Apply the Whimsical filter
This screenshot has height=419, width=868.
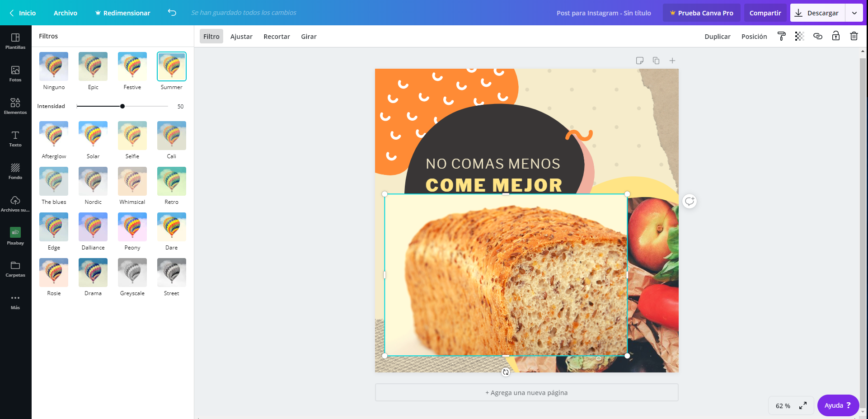tap(132, 181)
